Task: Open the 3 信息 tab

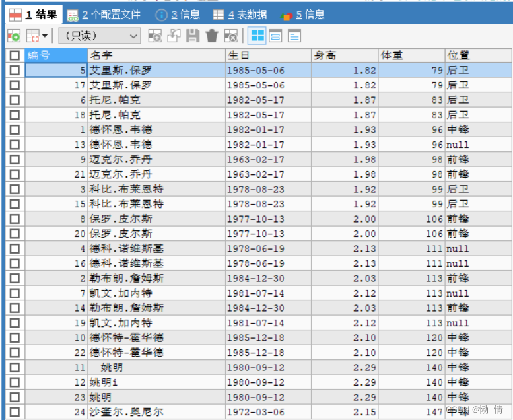Action: tap(178, 14)
